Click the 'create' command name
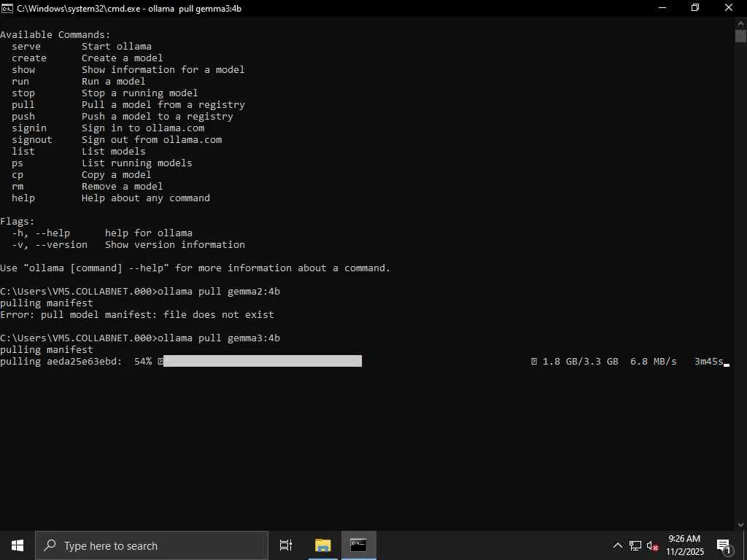The height and width of the screenshot is (560, 747). pyautogui.click(x=29, y=58)
